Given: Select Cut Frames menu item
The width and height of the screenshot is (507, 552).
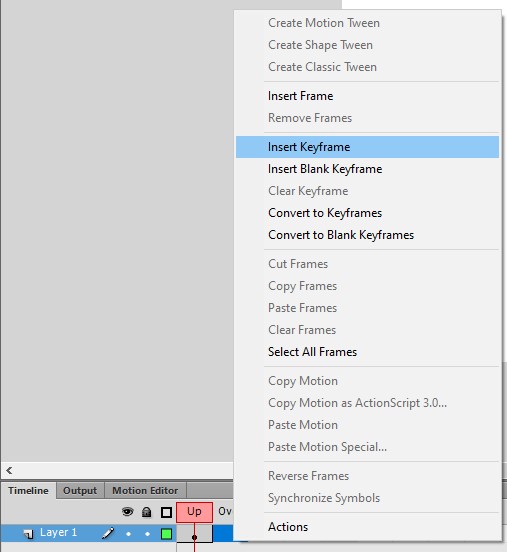Looking at the screenshot, I should (367, 264).
